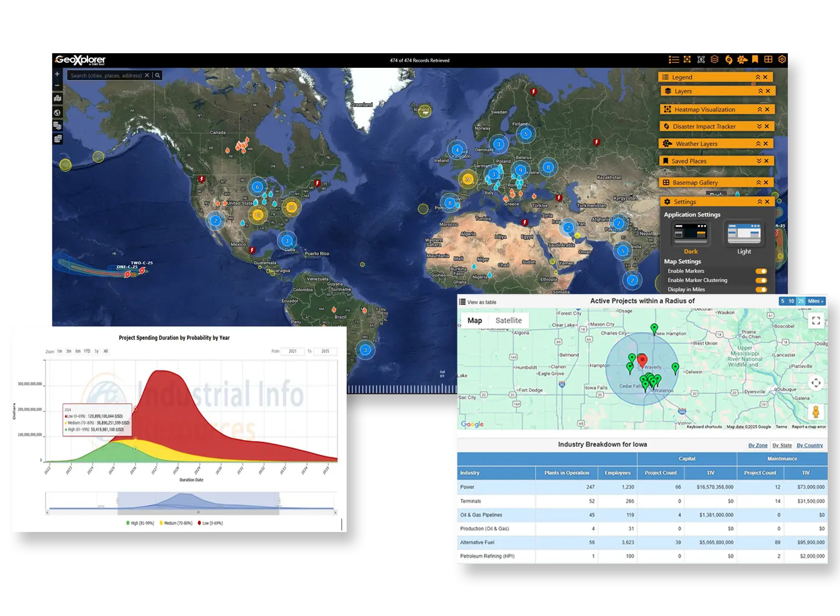
Task: Select the All chart zoom range
Action: point(105,352)
